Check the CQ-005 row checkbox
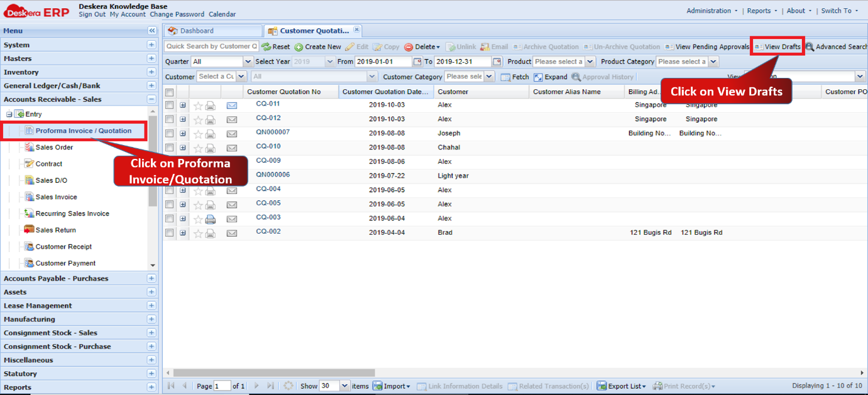 coord(169,204)
